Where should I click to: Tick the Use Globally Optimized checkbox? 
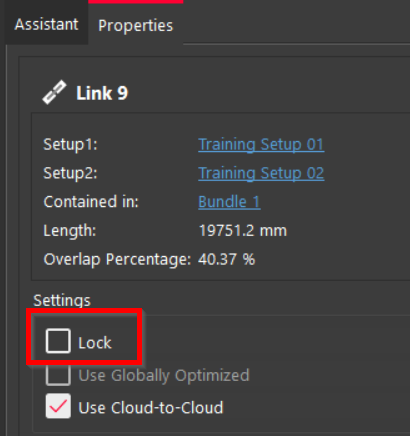(x=58, y=375)
